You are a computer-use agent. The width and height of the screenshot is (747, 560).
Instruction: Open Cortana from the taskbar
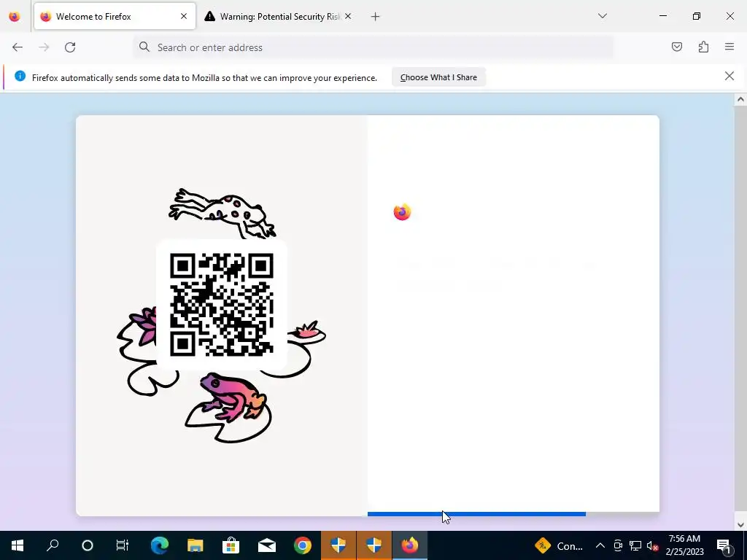coord(88,545)
